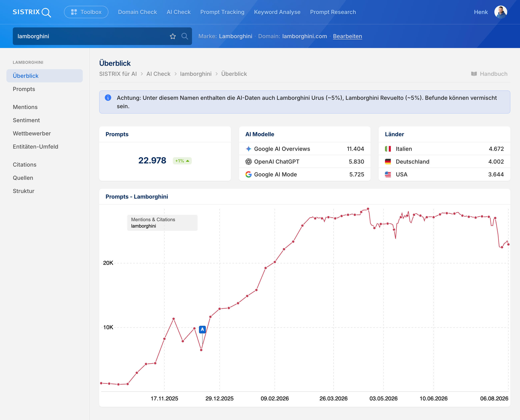Click the Google AI Mode logo icon

tap(248, 174)
